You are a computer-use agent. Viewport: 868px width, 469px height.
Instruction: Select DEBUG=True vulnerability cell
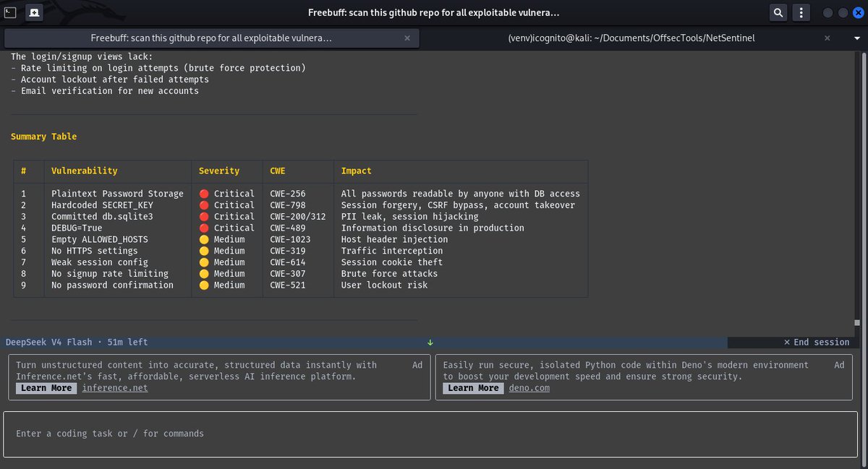click(77, 228)
